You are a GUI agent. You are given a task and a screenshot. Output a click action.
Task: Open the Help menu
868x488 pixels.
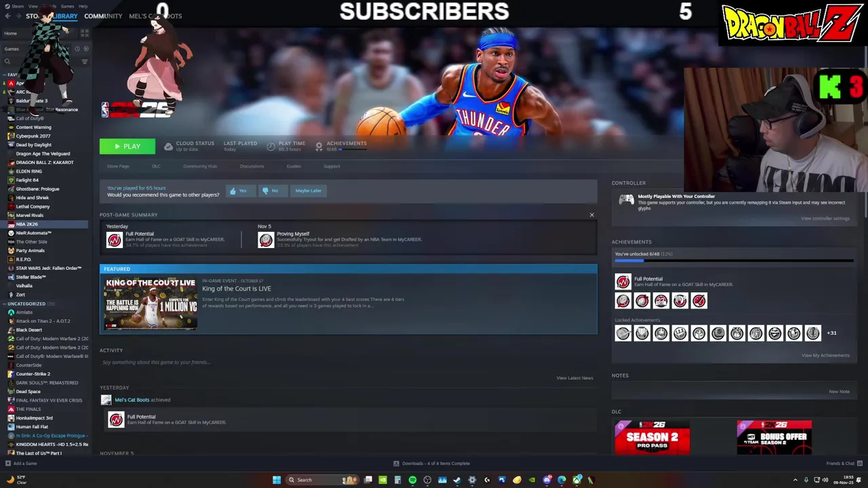(x=83, y=6)
